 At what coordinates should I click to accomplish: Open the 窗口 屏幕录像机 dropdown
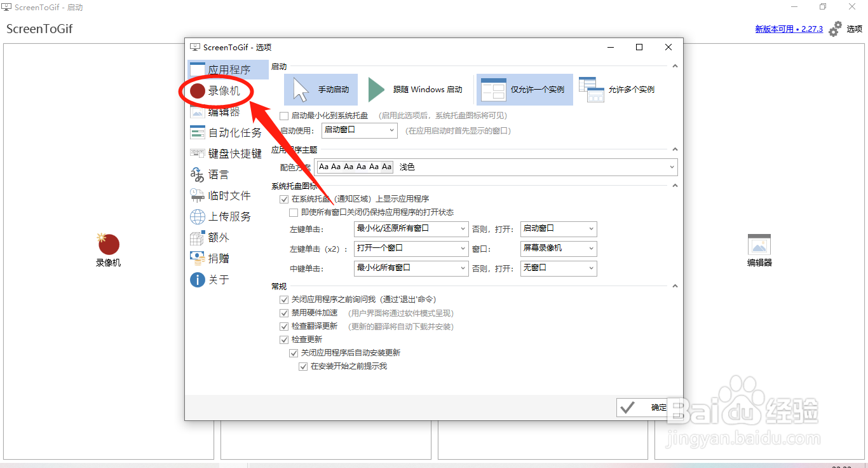click(x=559, y=249)
